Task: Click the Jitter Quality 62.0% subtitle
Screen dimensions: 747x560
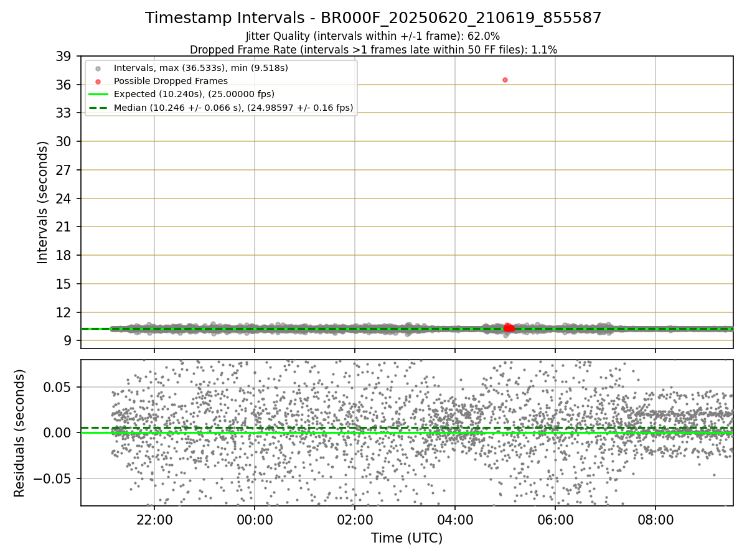Action: (373, 37)
